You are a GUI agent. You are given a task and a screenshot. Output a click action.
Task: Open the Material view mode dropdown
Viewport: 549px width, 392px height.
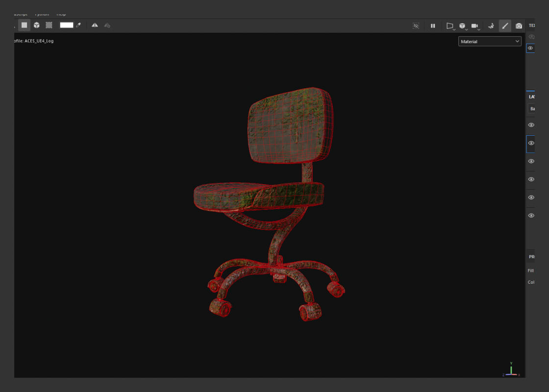[490, 41]
